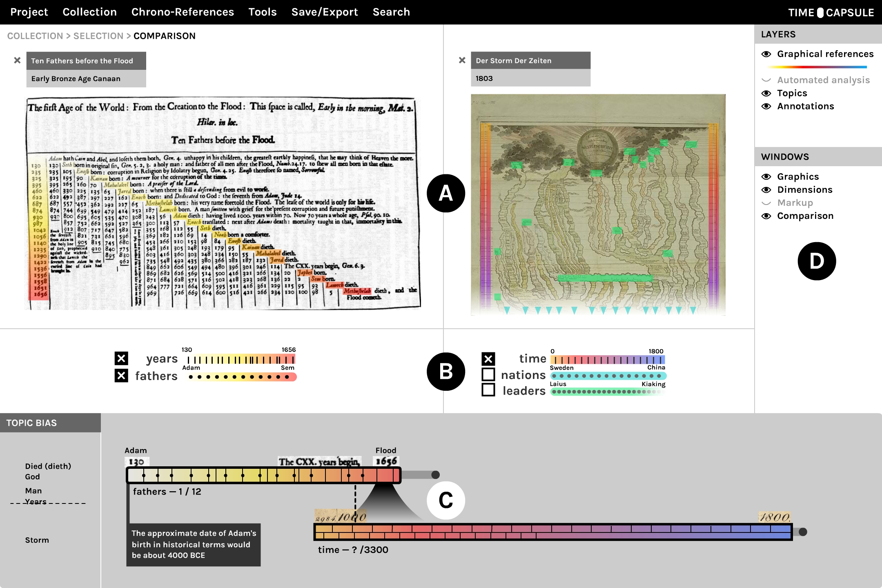This screenshot has height=588, width=882.
Task: Click the fathers timeline bar in Topic Bias
Action: [264, 475]
